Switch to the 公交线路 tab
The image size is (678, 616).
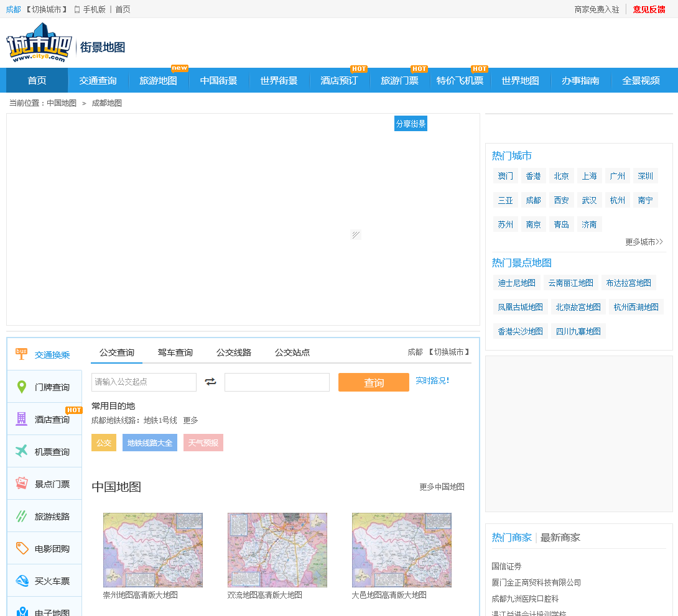pyautogui.click(x=234, y=352)
